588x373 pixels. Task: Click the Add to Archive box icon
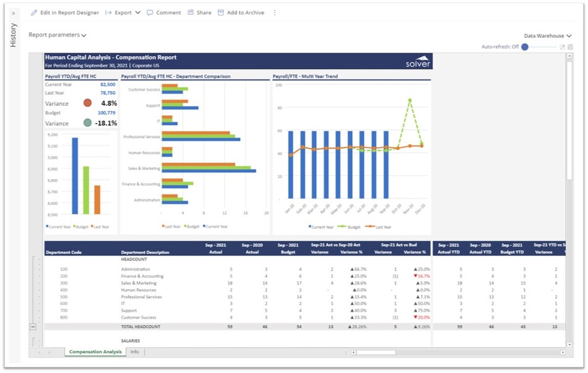pyautogui.click(x=221, y=12)
